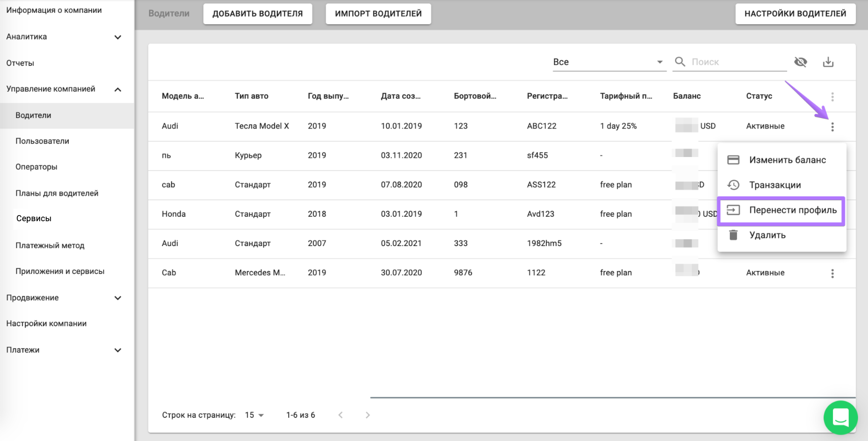Open the green chat support bubble

tap(840, 417)
